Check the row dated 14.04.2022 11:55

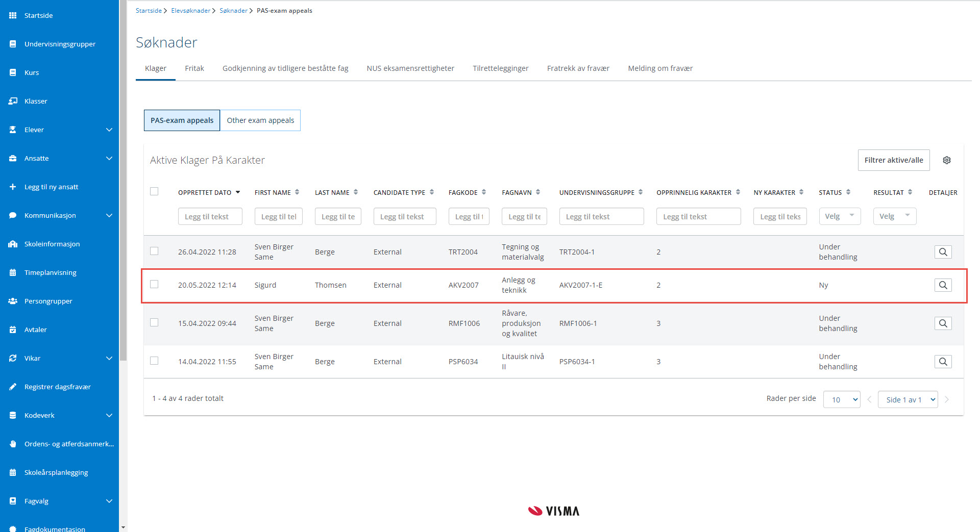click(x=154, y=361)
